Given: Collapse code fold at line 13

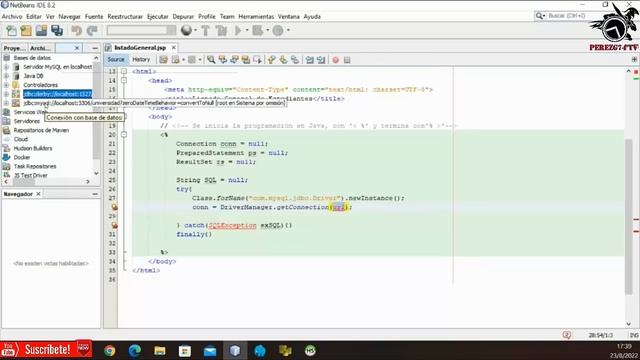Looking at the screenshot, I should point(124,71).
